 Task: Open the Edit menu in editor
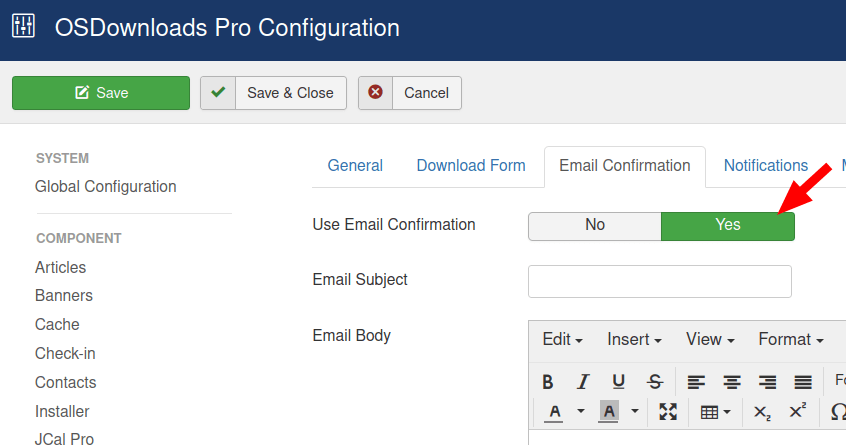tap(562, 339)
